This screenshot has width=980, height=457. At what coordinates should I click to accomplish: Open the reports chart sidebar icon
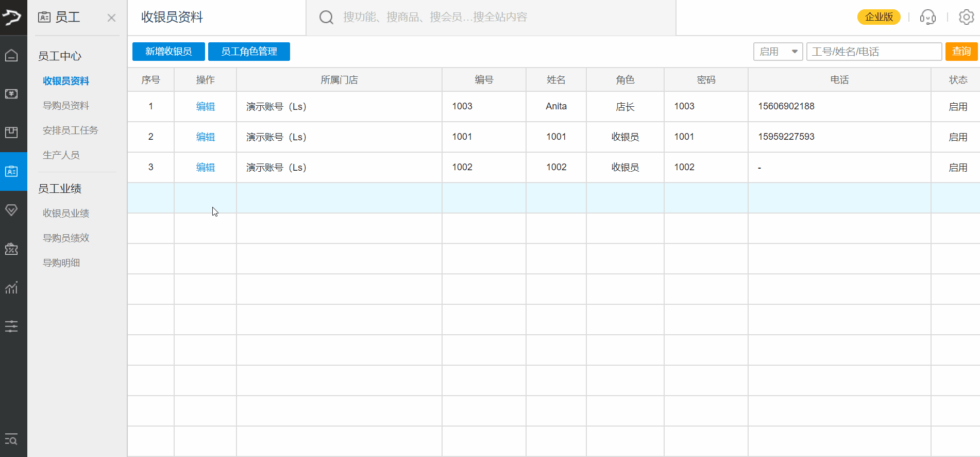tap(11, 288)
